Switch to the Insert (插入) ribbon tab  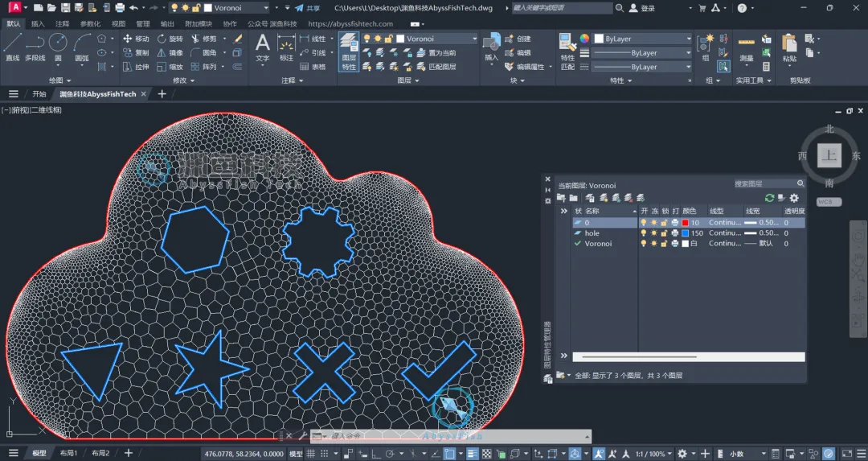[x=38, y=24]
